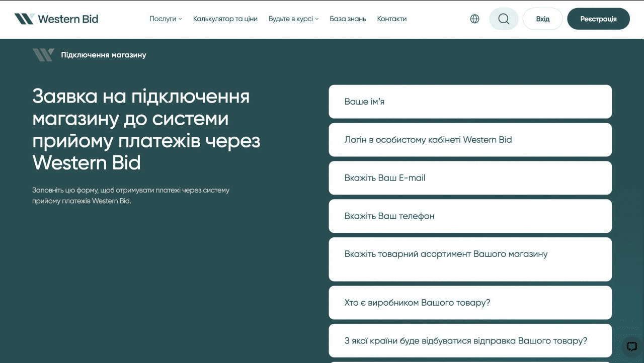Expand the Послуги dropdown menu
Image resolution: width=644 pixels, height=363 pixels.
(x=164, y=19)
